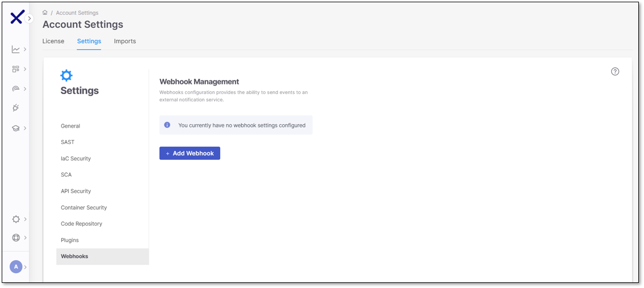The width and height of the screenshot is (644, 288).
Task: Select the Settings tab
Action: [x=89, y=41]
